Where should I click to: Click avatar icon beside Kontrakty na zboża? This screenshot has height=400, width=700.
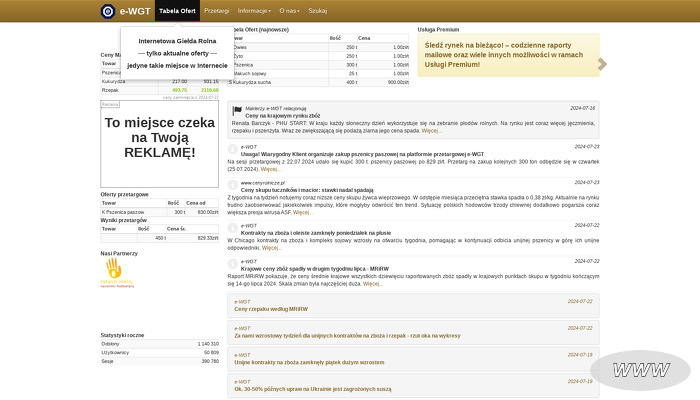point(233,228)
